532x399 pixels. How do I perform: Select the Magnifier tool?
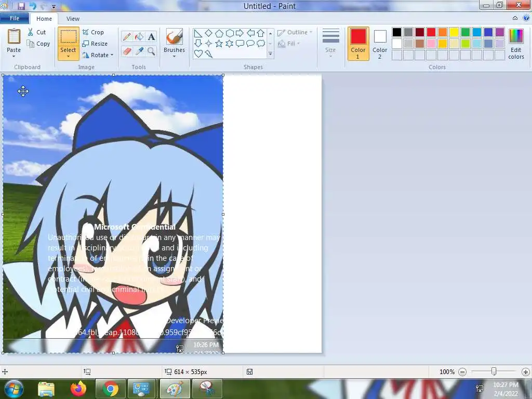[151, 51]
